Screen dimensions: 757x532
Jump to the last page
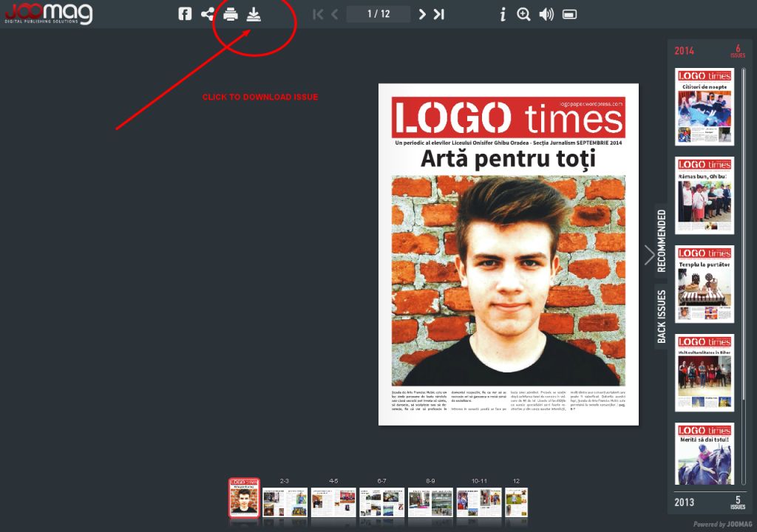439,14
